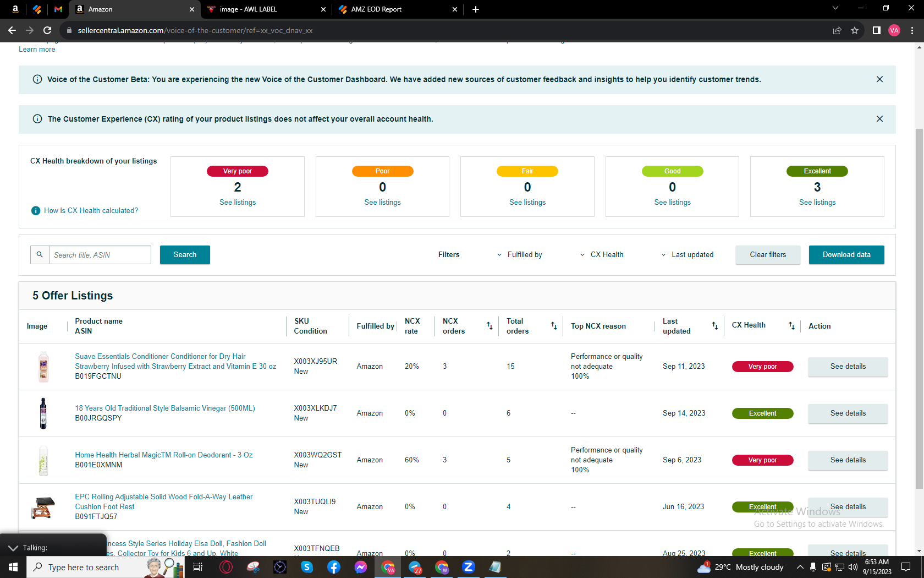Open a new browser tab
924x578 pixels.
[476, 9]
